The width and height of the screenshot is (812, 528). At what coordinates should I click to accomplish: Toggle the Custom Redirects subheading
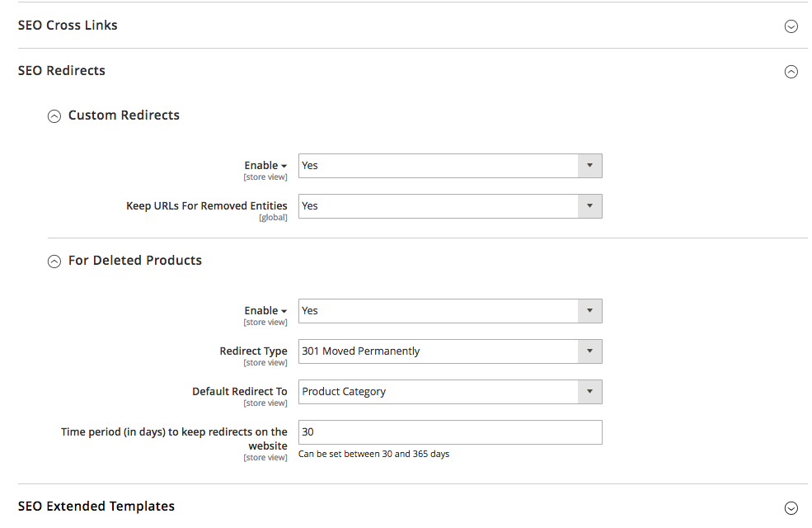124,115
